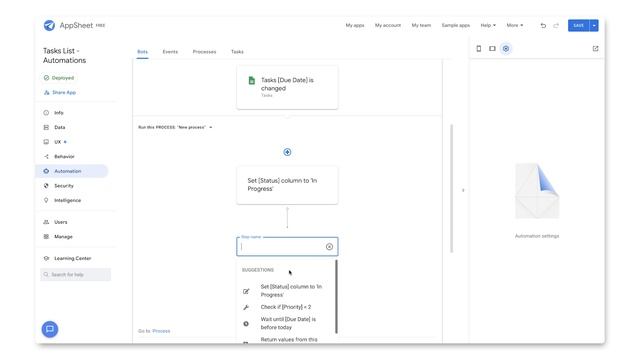The height and width of the screenshot is (360, 640).
Task: Open Share App
Action: pos(60,93)
